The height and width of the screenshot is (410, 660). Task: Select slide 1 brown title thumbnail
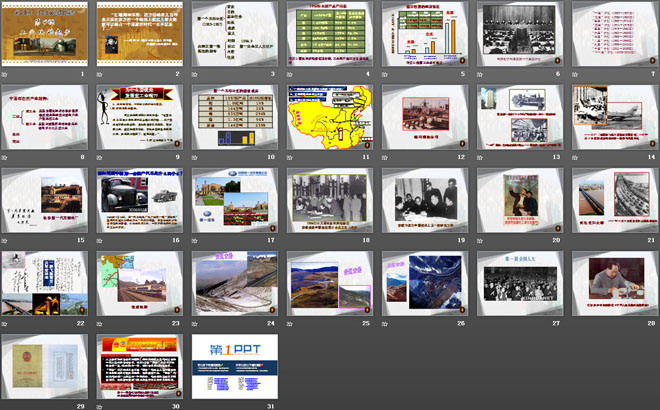pyautogui.click(x=45, y=34)
